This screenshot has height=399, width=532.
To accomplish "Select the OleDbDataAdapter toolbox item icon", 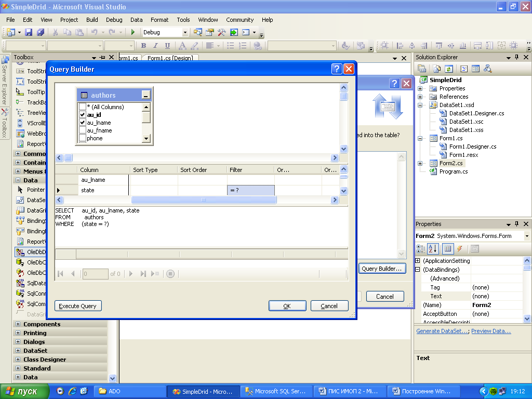I will tap(20, 252).
